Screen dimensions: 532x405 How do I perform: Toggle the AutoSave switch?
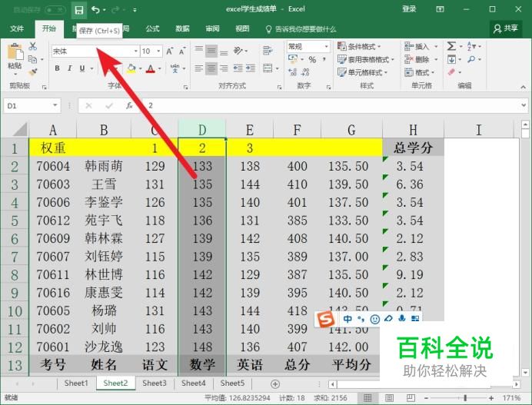pyautogui.click(x=55, y=10)
